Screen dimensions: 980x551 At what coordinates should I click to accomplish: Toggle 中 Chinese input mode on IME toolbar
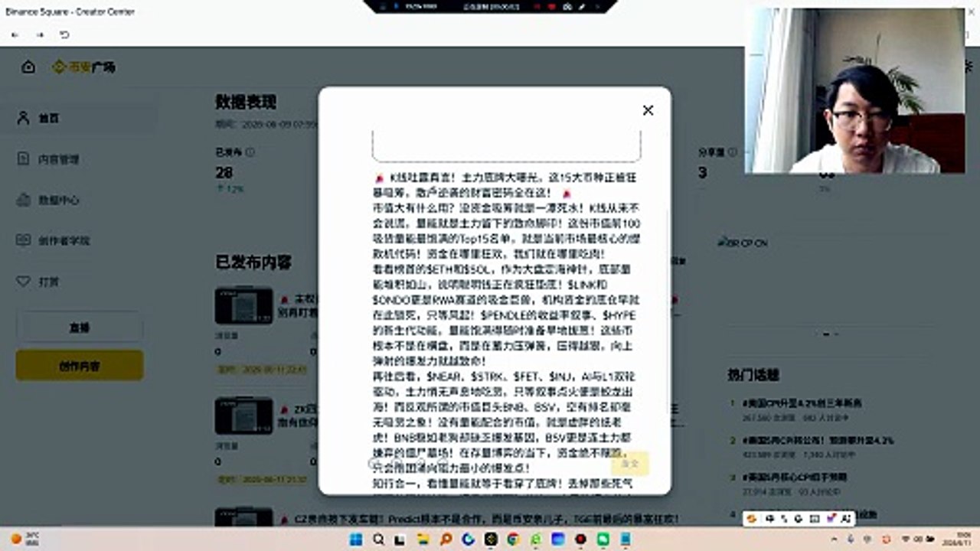click(769, 518)
